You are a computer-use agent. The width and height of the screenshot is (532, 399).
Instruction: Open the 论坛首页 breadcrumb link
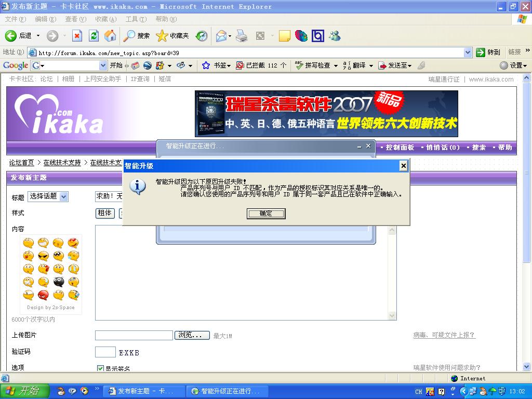[21, 163]
